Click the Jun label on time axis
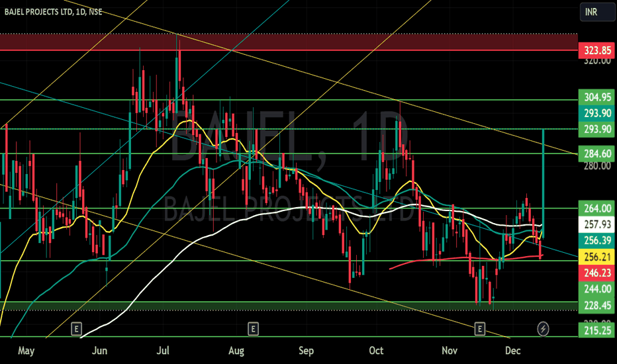The width and height of the screenshot is (617, 364). 99,351
